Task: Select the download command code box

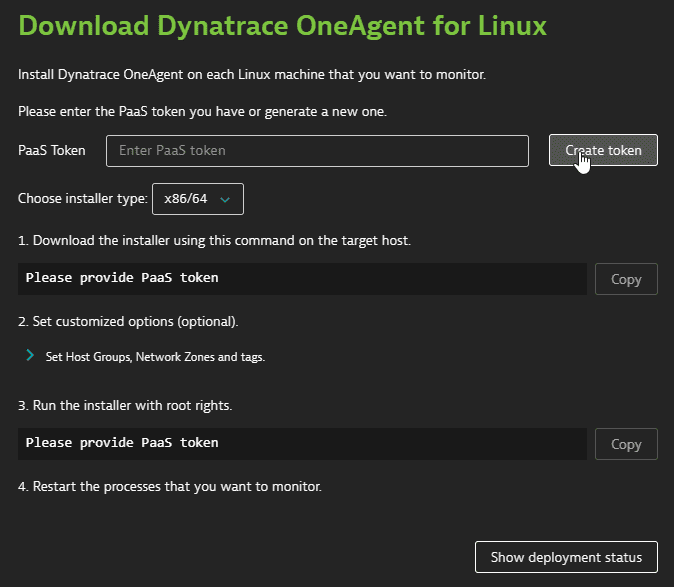Action: click(302, 279)
